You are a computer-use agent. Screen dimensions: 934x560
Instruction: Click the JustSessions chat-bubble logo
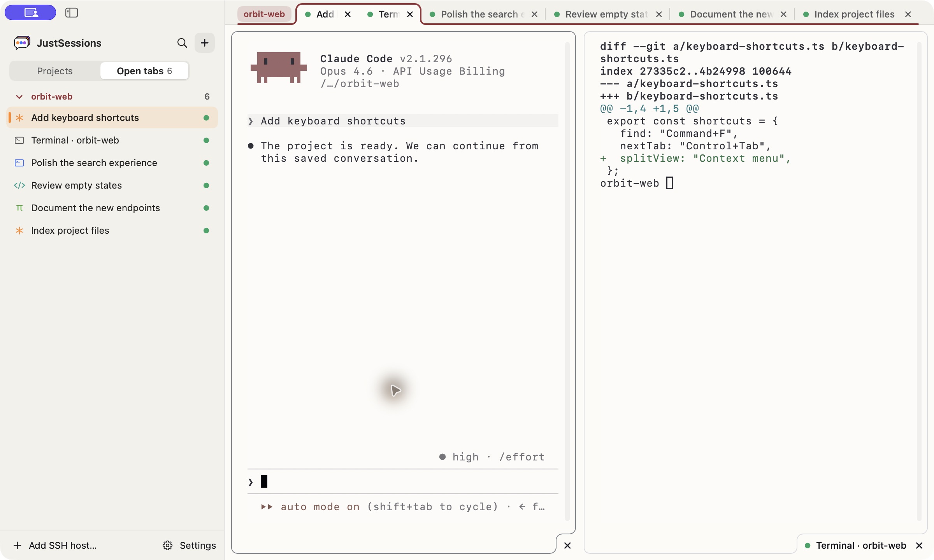[22, 43]
